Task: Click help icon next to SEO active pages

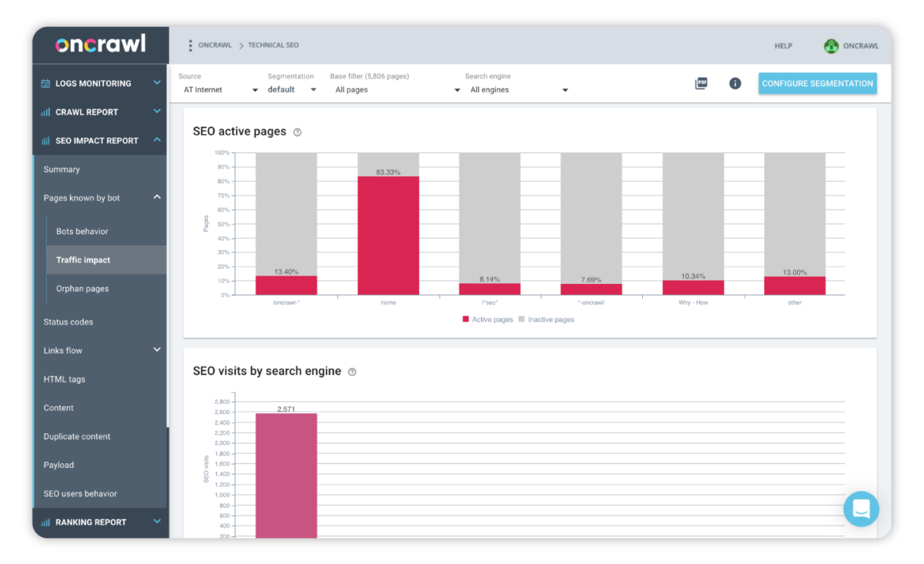Action: click(x=297, y=132)
